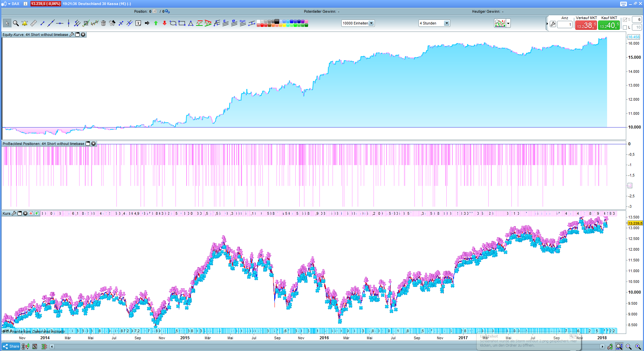This screenshot has width=644, height=351.
Task: Open Kurs panel wrench settings
Action: click(x=14, y=213)
